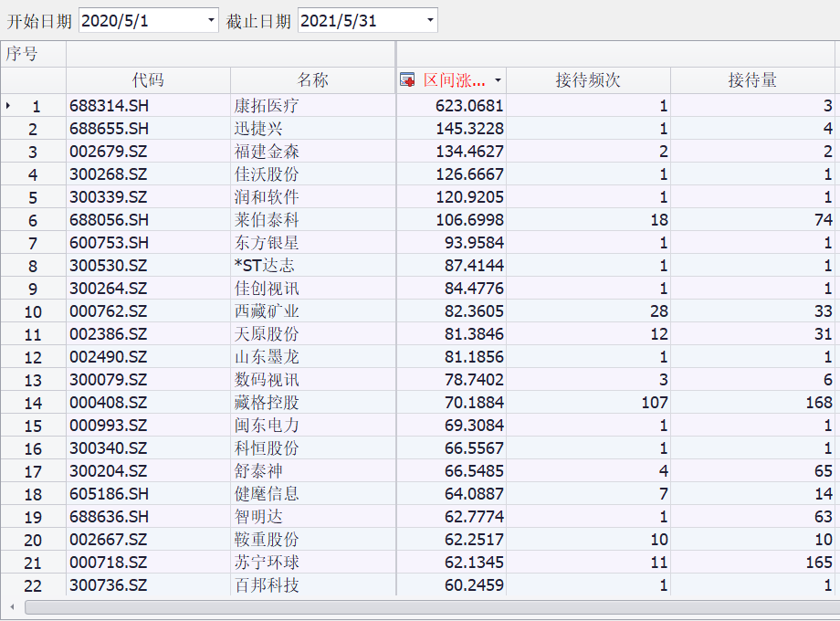
Task: Select name cell 苏宁环球
Action: pos(313,562)
